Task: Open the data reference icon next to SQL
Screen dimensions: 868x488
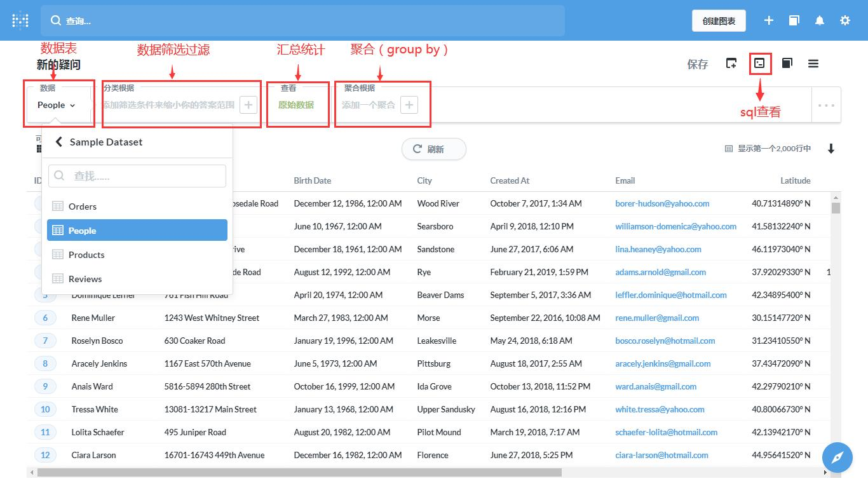Action: [x=787, y=64]
